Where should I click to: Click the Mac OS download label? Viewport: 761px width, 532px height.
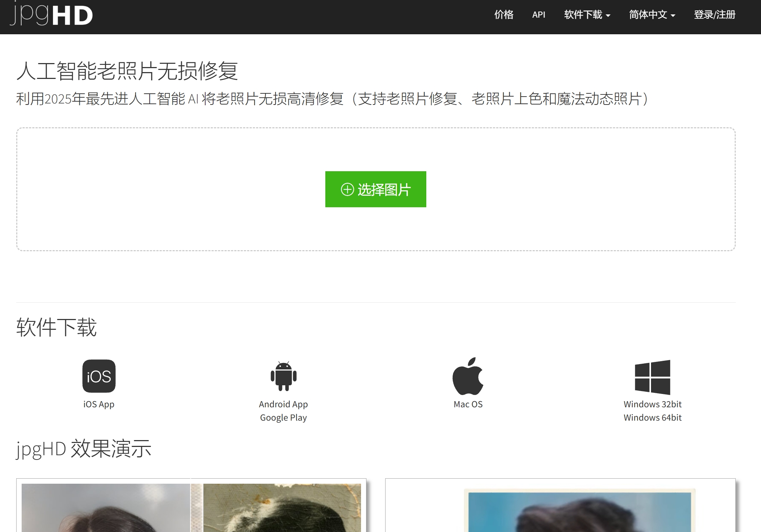(x=469, y=404)
